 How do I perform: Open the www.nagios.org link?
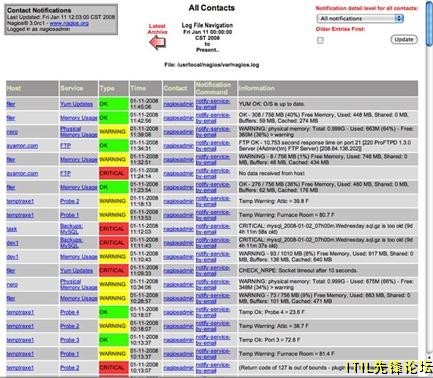pos(69,23)
